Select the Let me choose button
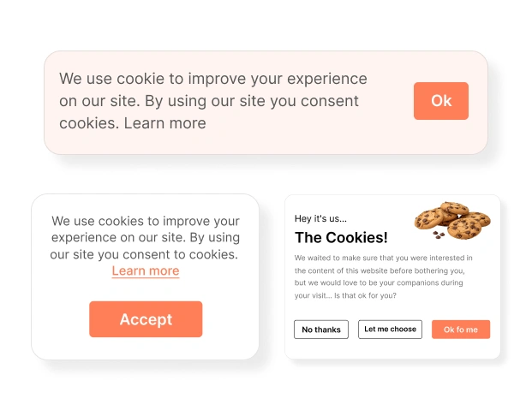Screen dimensions: 532x410 point(390,330)
